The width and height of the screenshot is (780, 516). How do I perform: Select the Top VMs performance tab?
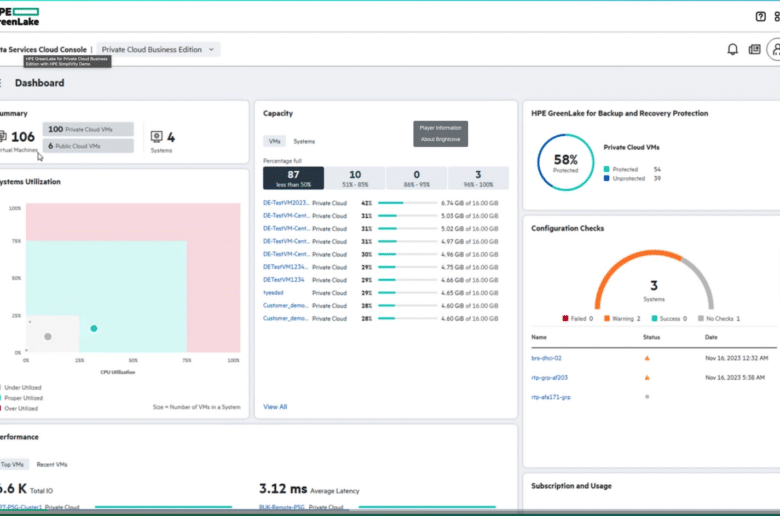click(12, 464)
